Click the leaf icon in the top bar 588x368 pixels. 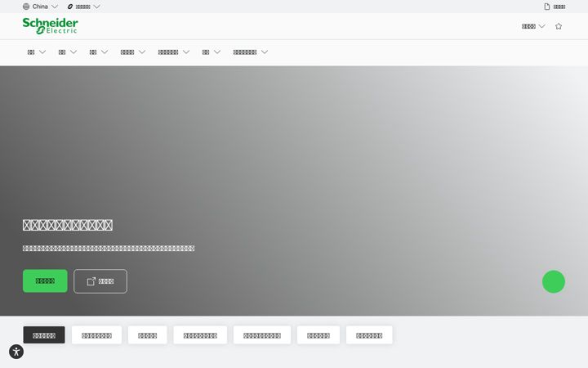coord(70,7)
